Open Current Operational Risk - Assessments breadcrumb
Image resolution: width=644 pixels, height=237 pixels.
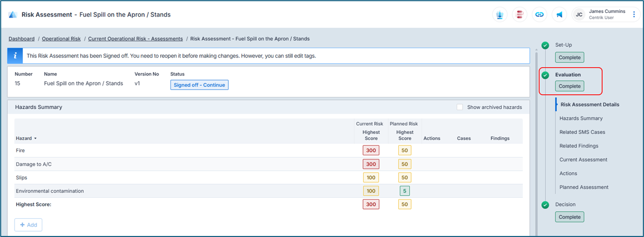click(x=135, y=39)
